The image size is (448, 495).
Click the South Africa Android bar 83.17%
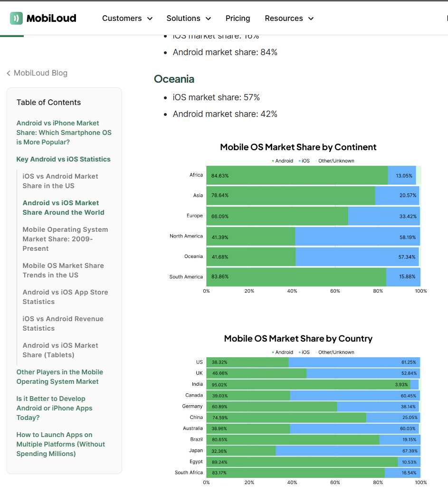click(295, 473)
